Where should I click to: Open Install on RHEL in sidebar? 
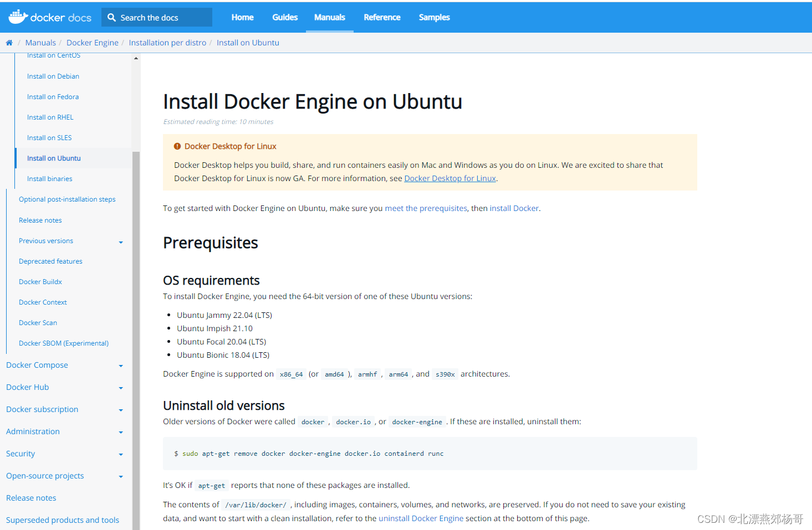click(50, 117)
